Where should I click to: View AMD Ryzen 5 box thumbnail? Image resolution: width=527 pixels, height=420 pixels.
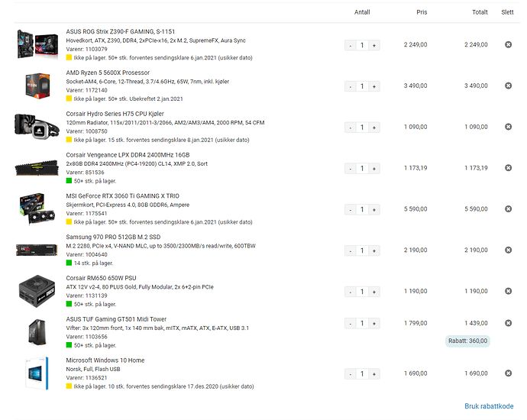tap(37, 86)
